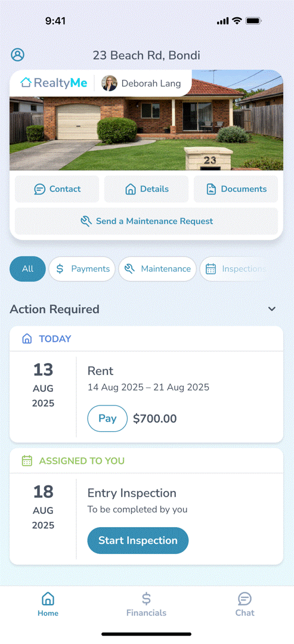Pay the $700.00 rent
The width and height of the screenshot is (294, 644).
click(x=107, y=419)
